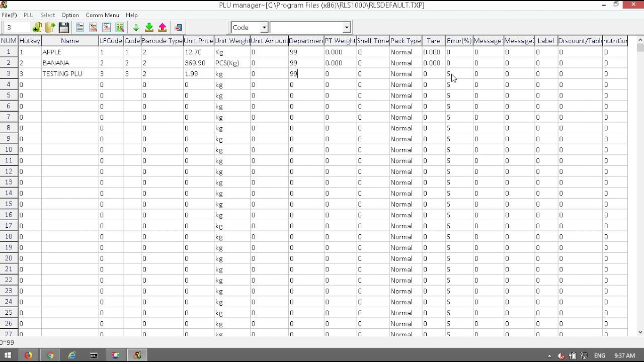Click the document icon with red percent sign
This screenshot has height=362, width=644.
pyautogui.click(x=107, y=28)
